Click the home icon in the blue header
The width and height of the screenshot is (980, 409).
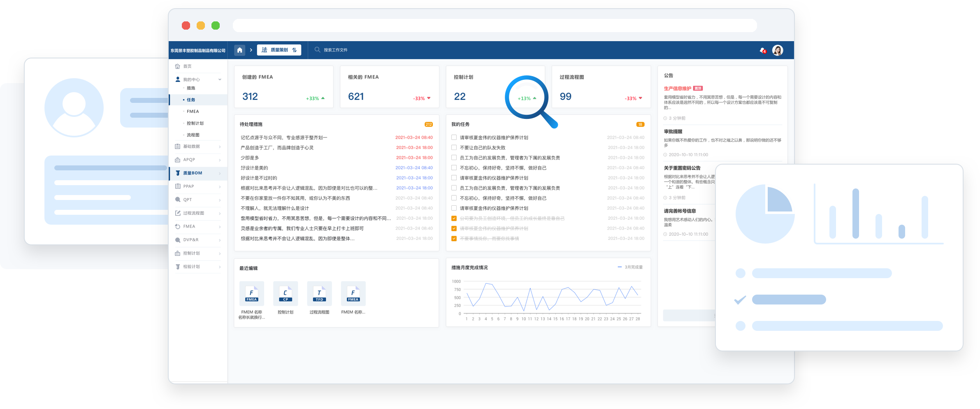tap(239, 50)
